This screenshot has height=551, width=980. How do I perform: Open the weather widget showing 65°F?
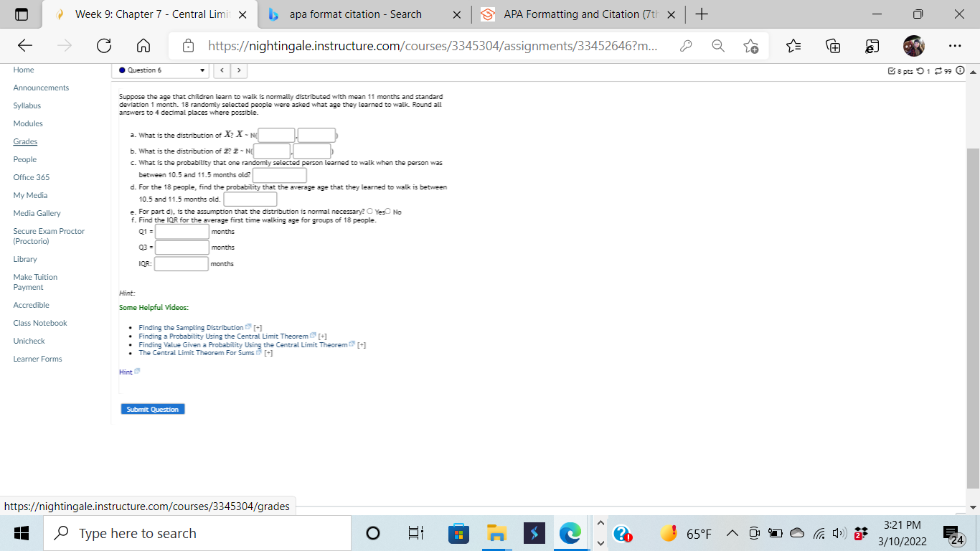click(x=686, y=534)
